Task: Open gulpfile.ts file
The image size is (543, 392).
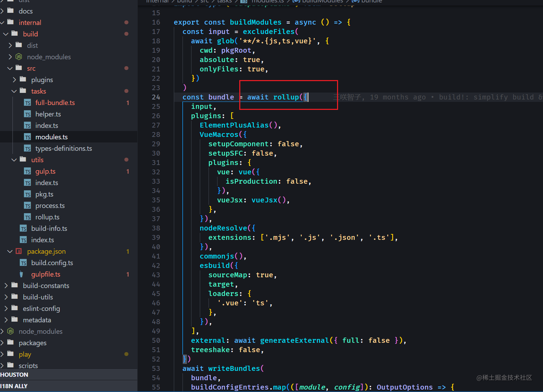Action: pyautogui.click(x=46, y=274)
